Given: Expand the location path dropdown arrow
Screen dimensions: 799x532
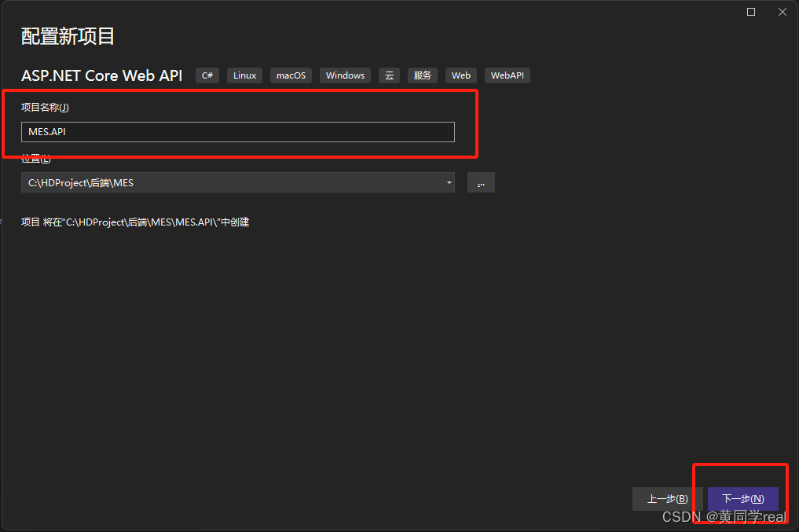Looking at the screenshot, I should pos(449,182).
